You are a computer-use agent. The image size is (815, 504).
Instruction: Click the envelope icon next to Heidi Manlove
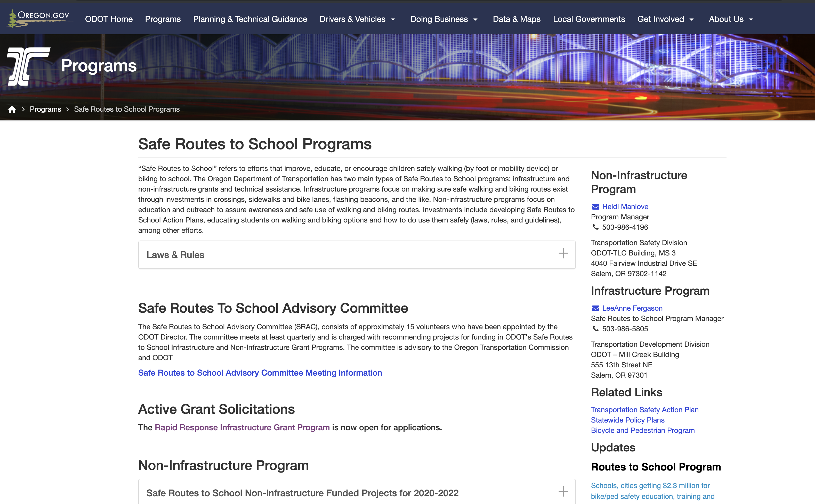click(595, 207)
